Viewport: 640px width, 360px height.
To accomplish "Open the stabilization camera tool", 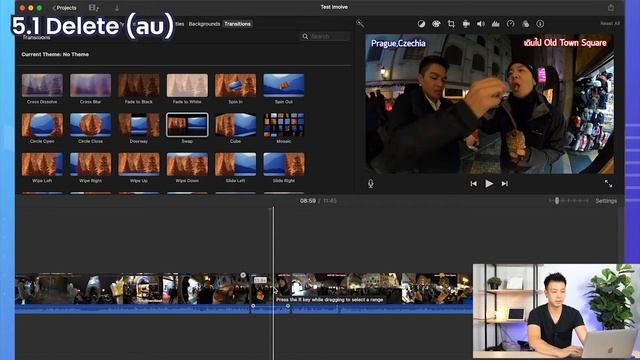I will (466, 24).
